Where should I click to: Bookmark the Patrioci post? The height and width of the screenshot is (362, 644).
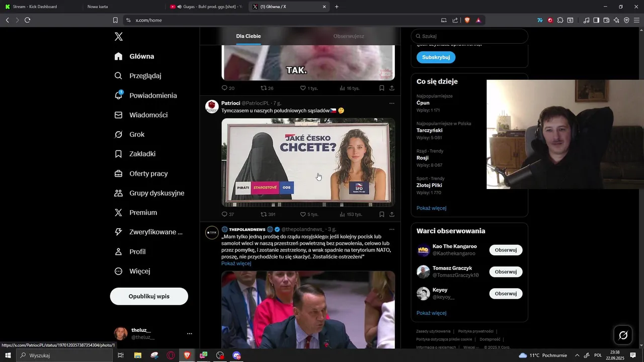(382, 214)
